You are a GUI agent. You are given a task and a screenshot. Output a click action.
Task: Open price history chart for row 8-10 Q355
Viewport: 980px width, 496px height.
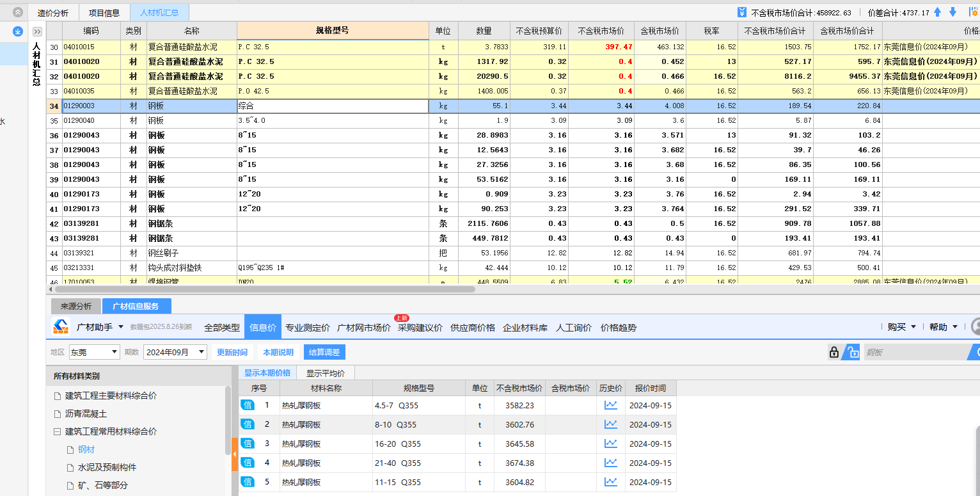(x=611, y=424)
